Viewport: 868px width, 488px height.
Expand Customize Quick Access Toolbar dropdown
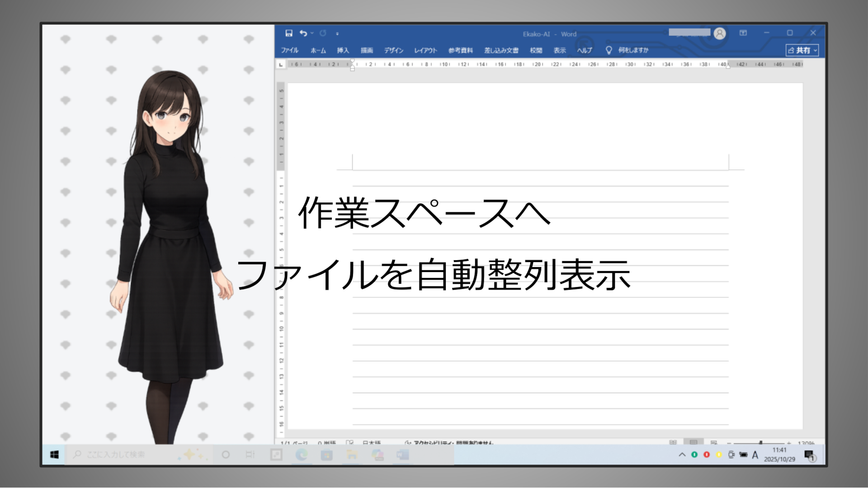pyautogui.click(x=337, y=33)
